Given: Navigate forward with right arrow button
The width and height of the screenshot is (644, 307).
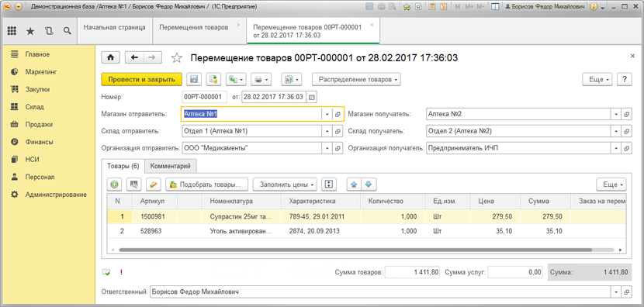Looking at the screenshot, I should [152, 58].
